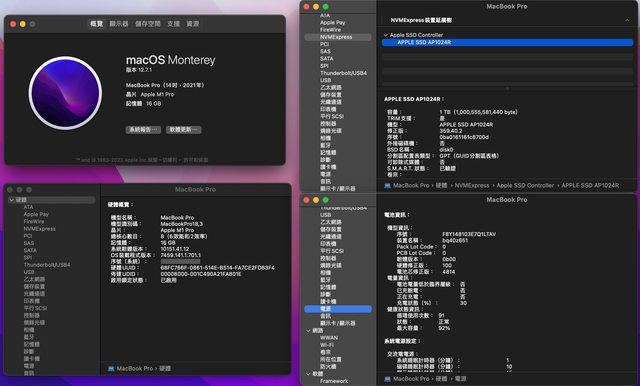Viewport: 640px width, 386px height.
Task: Select USB in the 電池資訊 window sidebar
Action: (x=325, y=215)
